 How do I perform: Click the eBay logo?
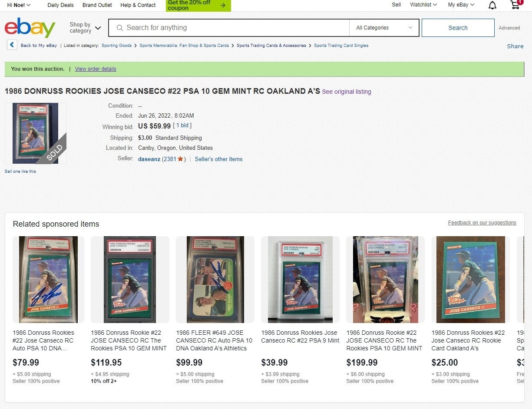(x=30, y=28)
